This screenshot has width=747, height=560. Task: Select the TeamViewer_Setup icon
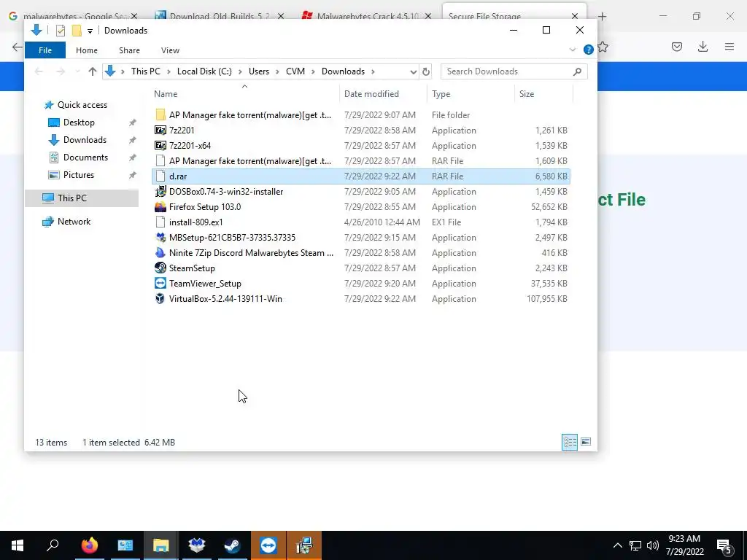tap(160, 284)
